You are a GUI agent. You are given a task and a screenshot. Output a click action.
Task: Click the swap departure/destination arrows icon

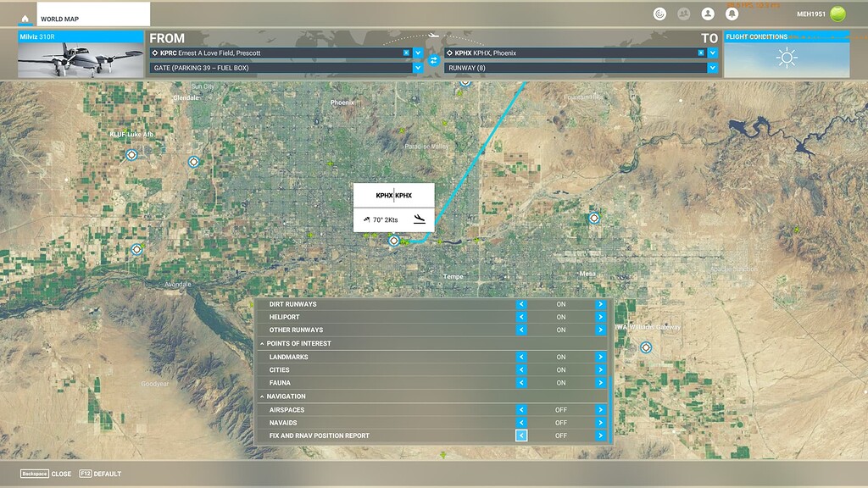[x=435, y=60]
